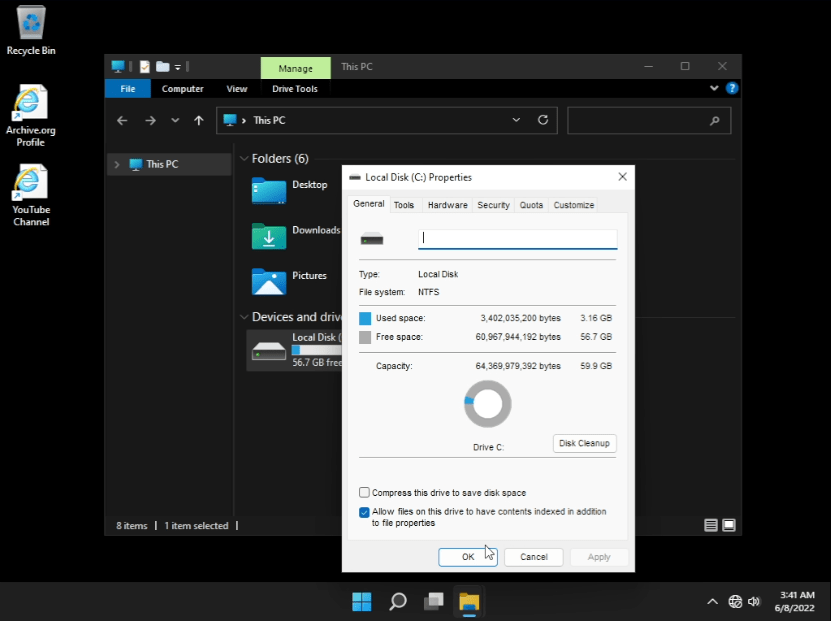Open Task View from the taskbar

[434, 601]
